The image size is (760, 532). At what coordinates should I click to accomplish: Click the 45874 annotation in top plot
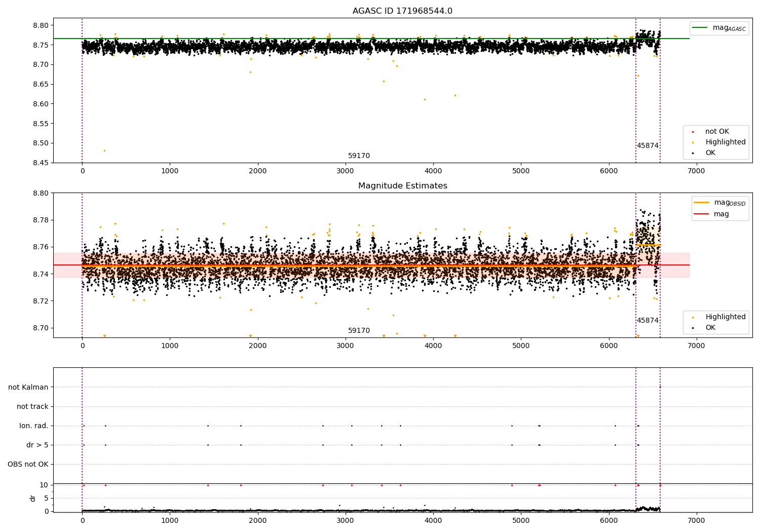click(x=648, y=146)
